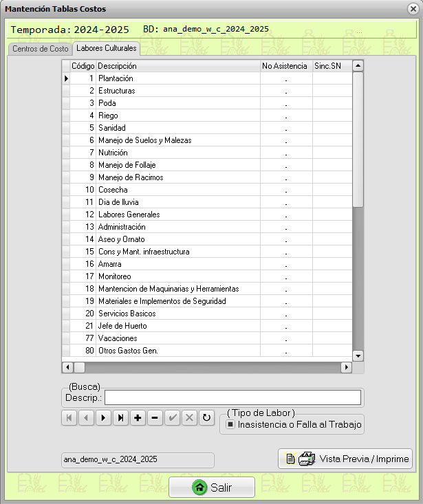Confirm edit with checkmark button
The height and width of the screenshot is (504, 423).
[172, 418]
